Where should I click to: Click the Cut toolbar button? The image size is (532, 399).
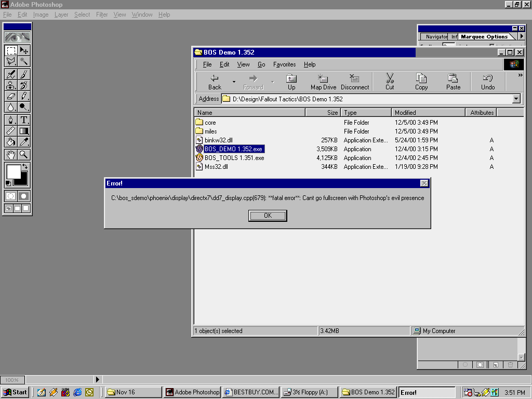390,82
